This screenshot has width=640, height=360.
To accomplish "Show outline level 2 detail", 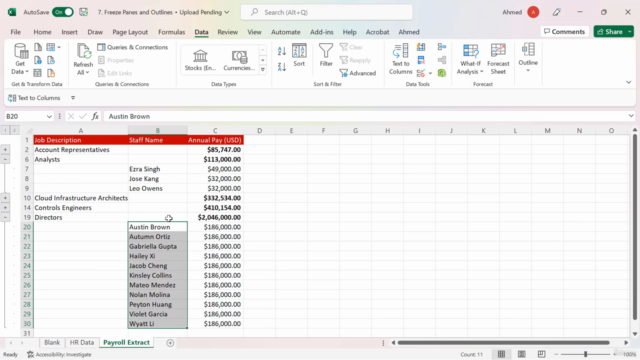I will [14, 130].
